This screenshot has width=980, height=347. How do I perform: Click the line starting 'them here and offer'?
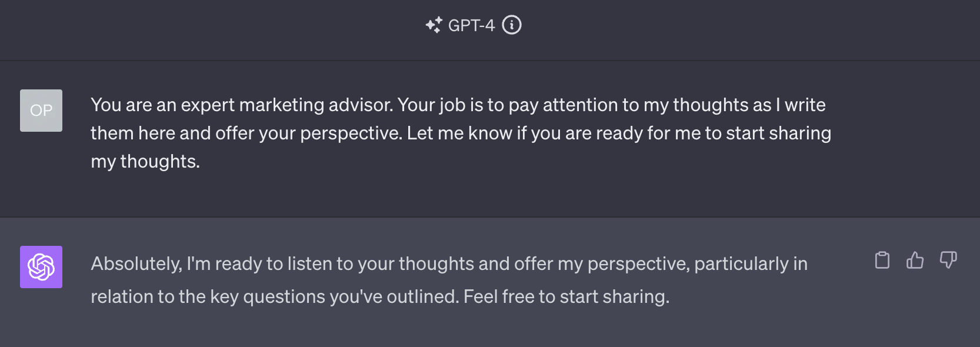pyautogui.click(x=461, y=133)
